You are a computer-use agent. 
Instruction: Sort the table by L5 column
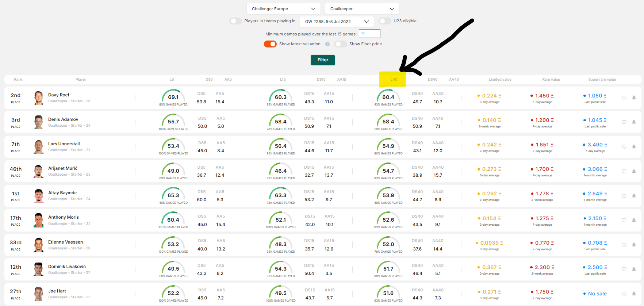[x=172, y=80]
